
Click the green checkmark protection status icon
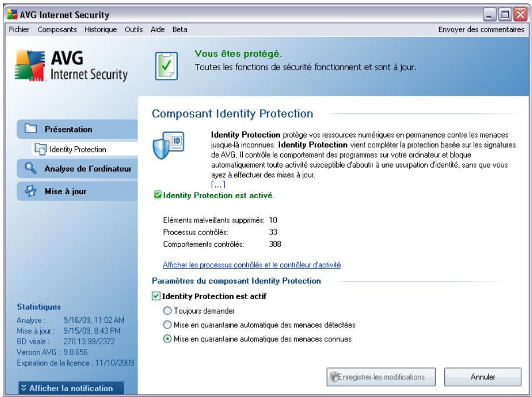click(166, 66)
